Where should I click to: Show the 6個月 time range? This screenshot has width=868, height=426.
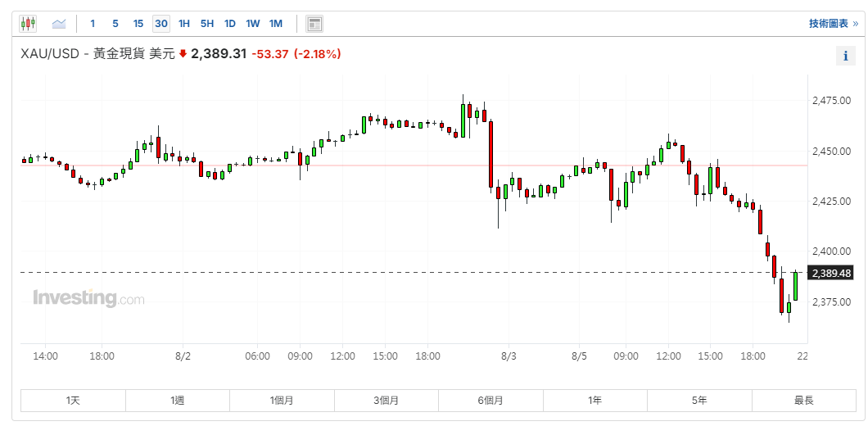tap(491, 401)
